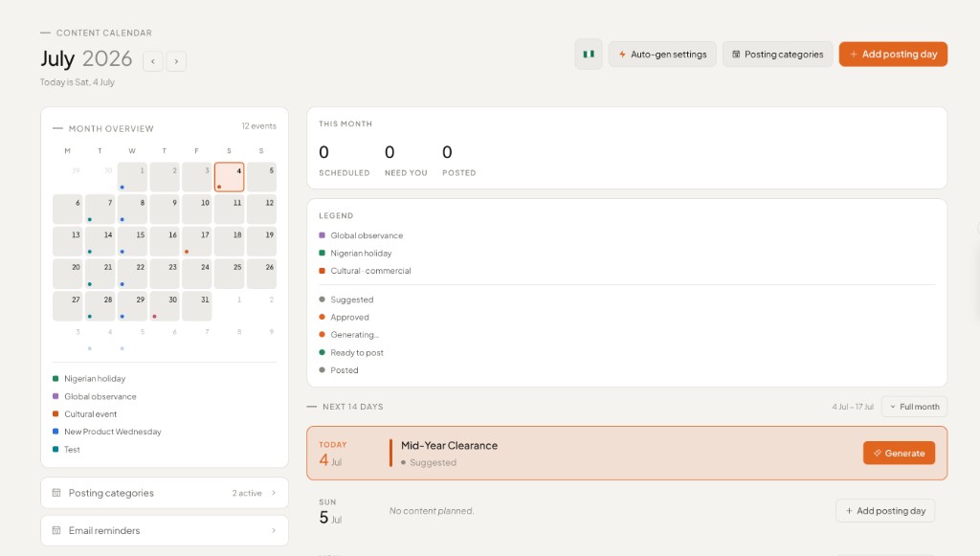Select July 14 in the calendar
980x556 pixels.
(100, 241)
